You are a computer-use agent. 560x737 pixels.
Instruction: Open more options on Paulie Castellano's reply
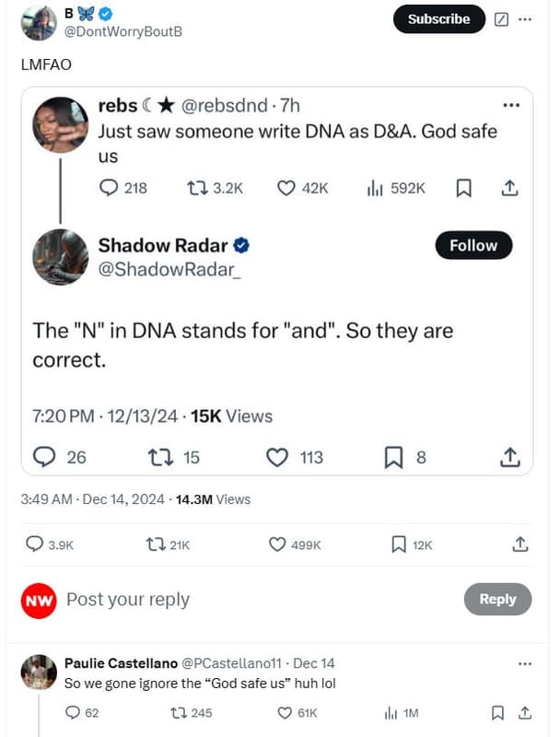click(x=524, y=662)
